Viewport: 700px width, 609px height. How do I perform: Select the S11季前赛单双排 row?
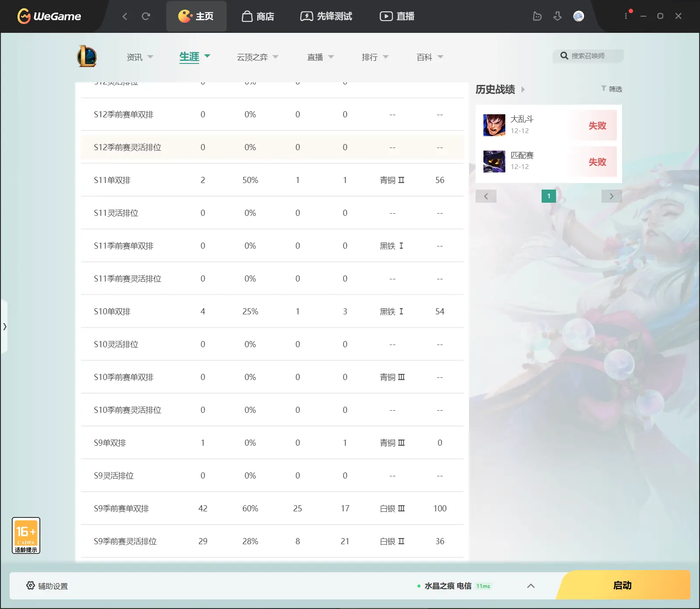click(272, 246)
